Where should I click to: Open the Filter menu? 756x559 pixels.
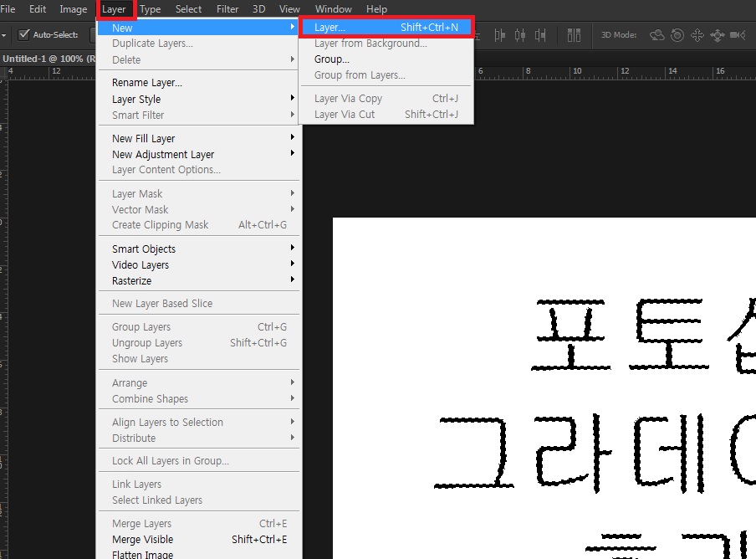(x=227, y=9)
